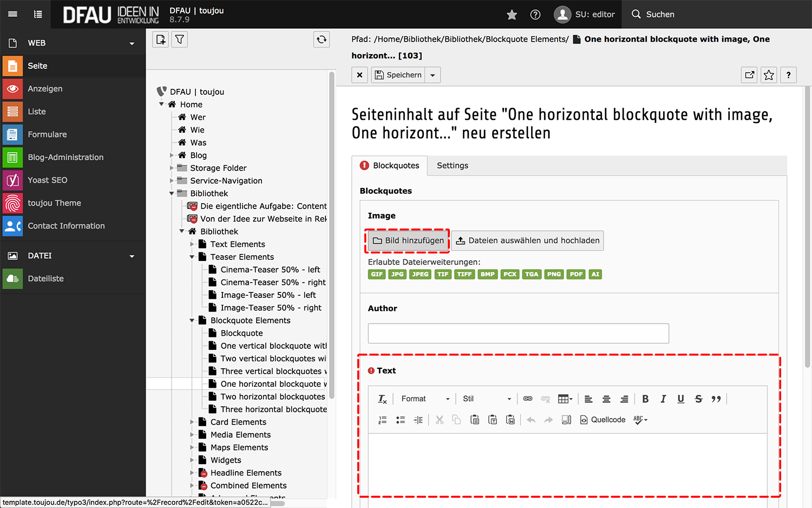Open the Liste module
The width and height of the screenshot is (812, 508).
click(x=37, y=112)
